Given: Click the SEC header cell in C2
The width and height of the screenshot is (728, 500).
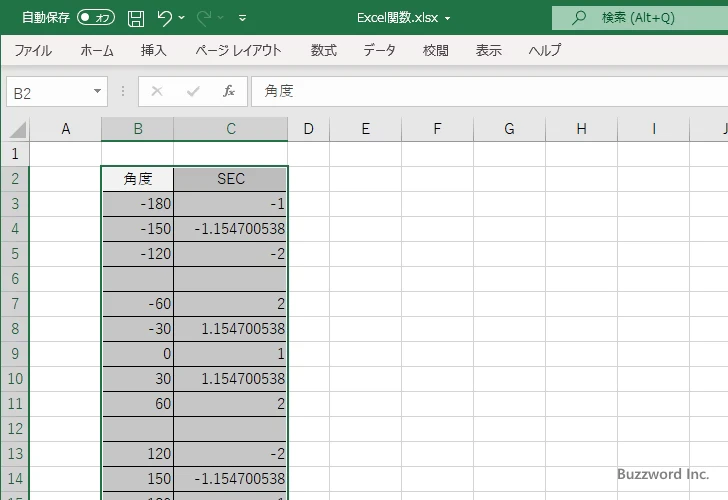Looking at the screenshot, I should coord(231,179).
